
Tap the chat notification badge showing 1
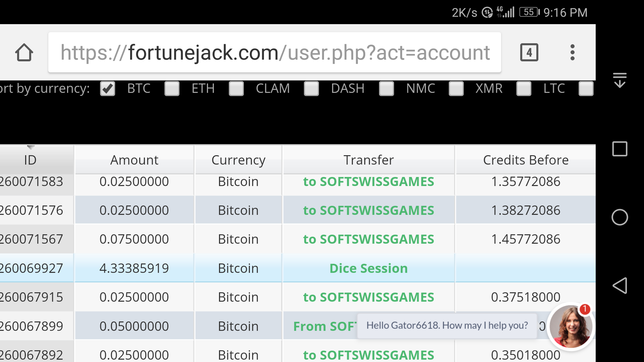point(585,309)
